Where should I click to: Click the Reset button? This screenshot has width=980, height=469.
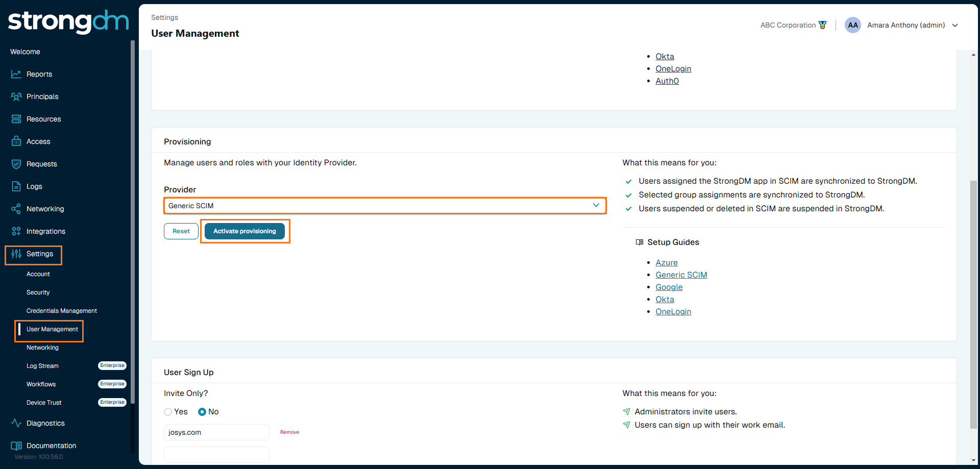tap(181, 231)
